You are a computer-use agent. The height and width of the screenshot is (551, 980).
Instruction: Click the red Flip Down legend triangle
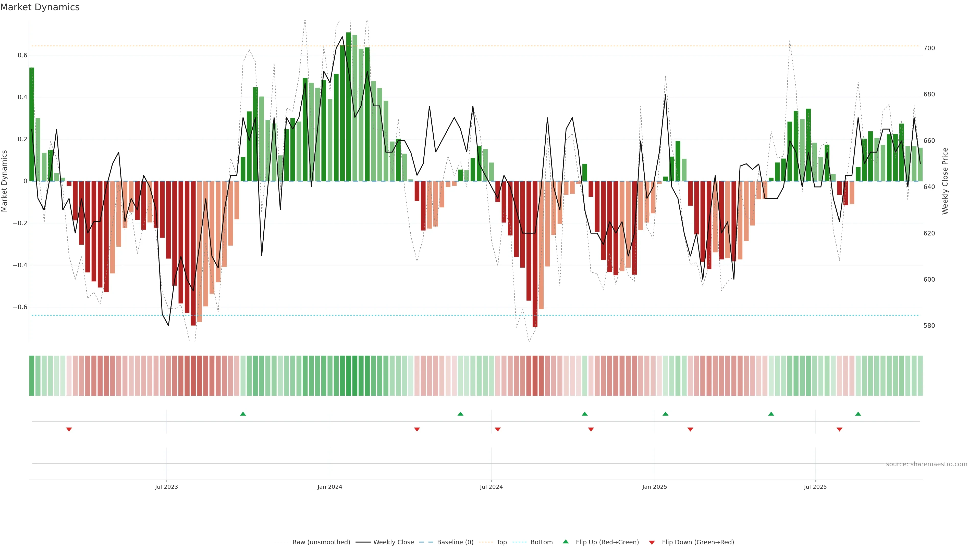(x=652, y=542)
